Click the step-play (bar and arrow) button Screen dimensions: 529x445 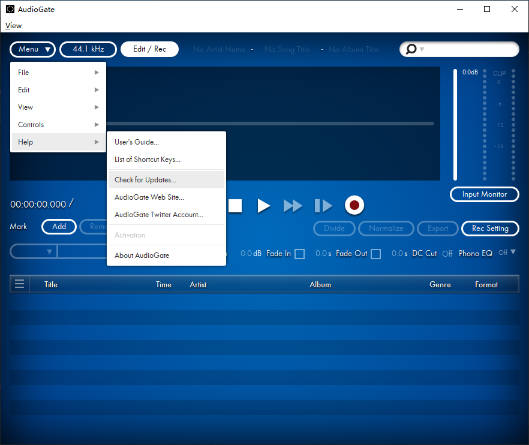[323, 205]
